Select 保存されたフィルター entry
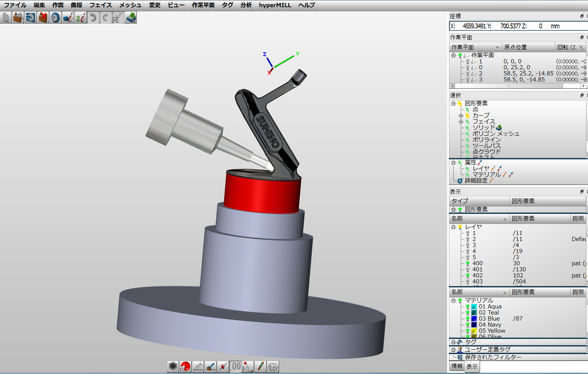 coord(493,357)
